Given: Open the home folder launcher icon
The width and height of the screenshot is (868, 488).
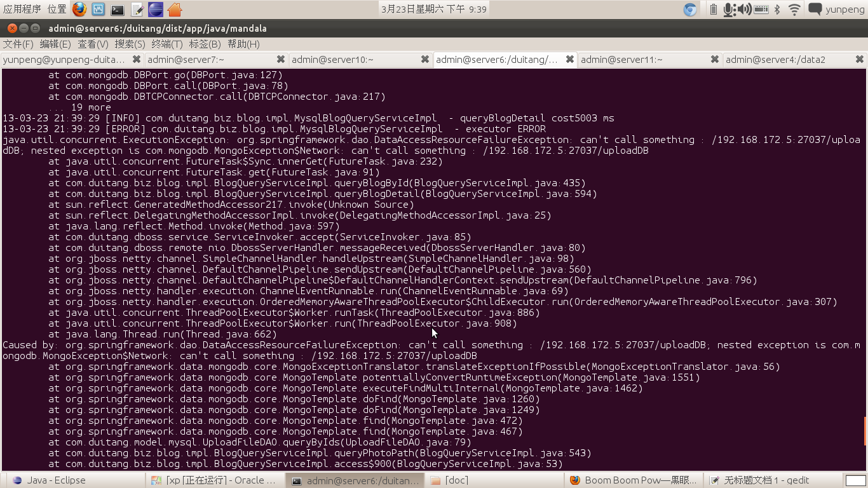Looking at the screenshot, I should 175,10.
